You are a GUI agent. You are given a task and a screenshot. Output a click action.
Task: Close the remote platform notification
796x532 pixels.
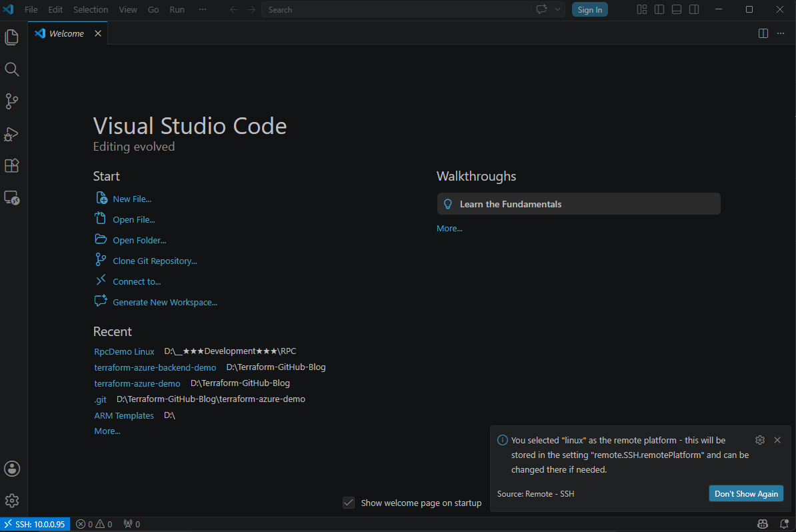777,440
